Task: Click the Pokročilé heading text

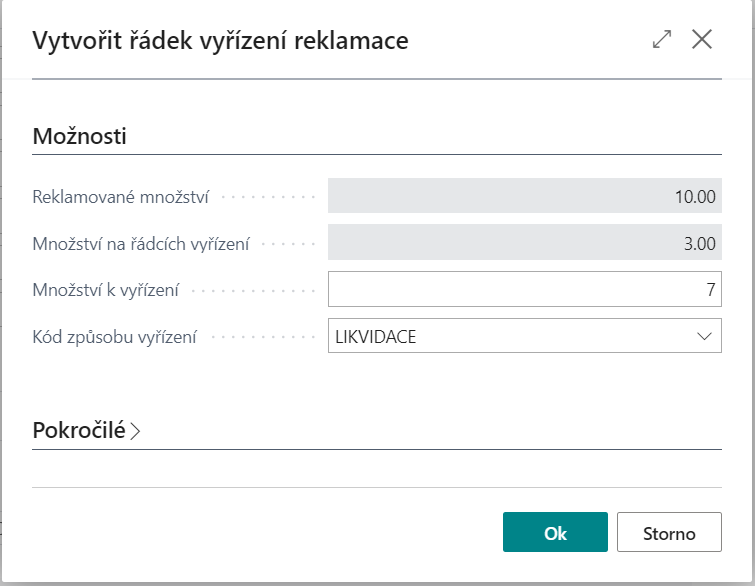Action: click(79, 431)
